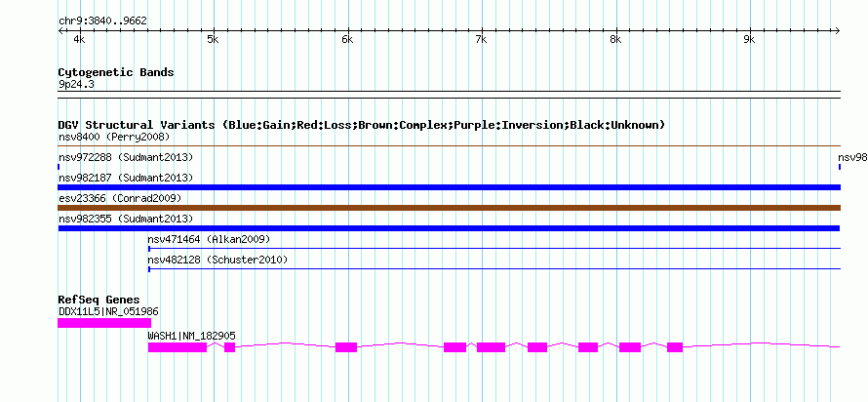The height and width of the screenshot is (402, 868).
Task: Select the nsv482128 (Schuster2010) label
Action: click(217, 260)
